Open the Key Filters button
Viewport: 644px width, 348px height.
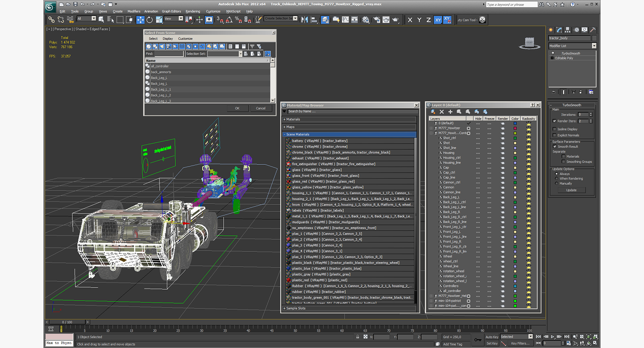pos(520,343)
